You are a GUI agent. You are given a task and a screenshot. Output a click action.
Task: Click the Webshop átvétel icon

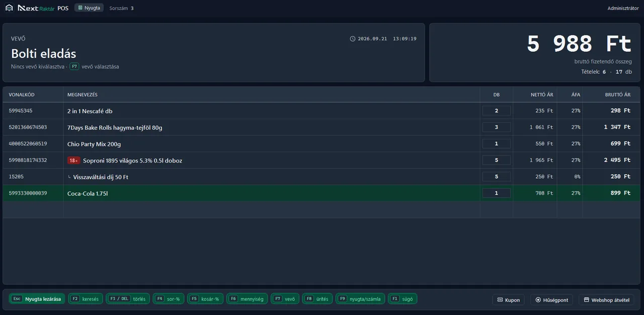[x=587, y=300]
